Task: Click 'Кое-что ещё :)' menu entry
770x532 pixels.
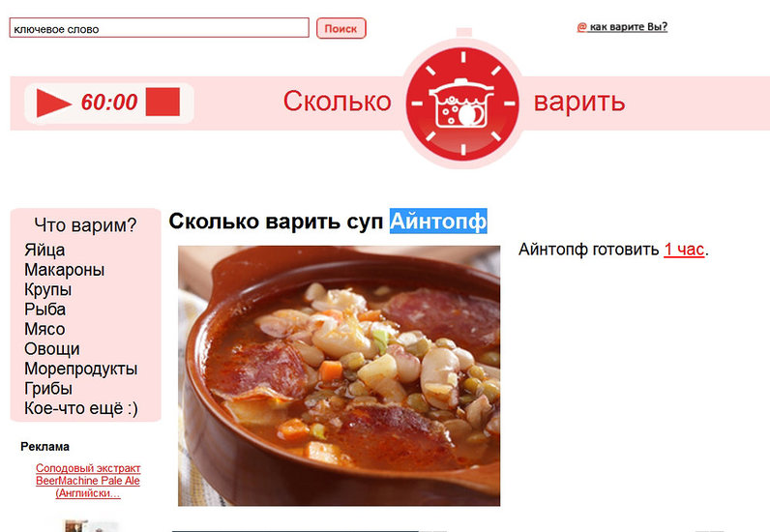Action: tap(81, 408)
